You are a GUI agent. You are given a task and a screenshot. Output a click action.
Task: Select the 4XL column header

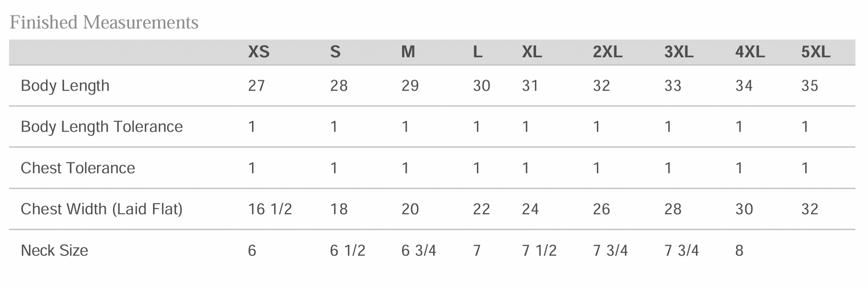coord(750,52)
